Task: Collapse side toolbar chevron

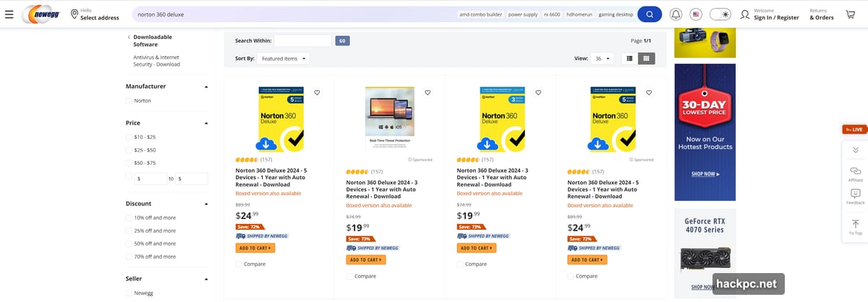Action: point(856,150)
